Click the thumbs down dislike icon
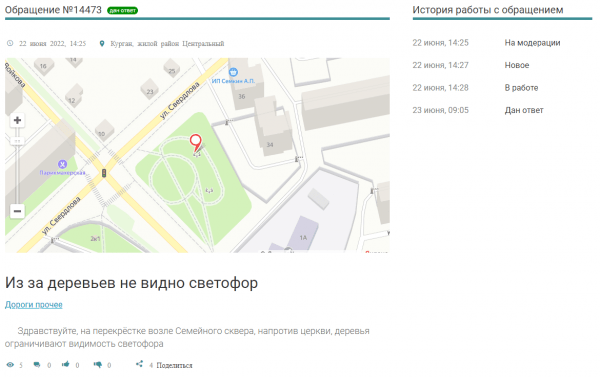The image size is (600, 377). coord(98,365)
